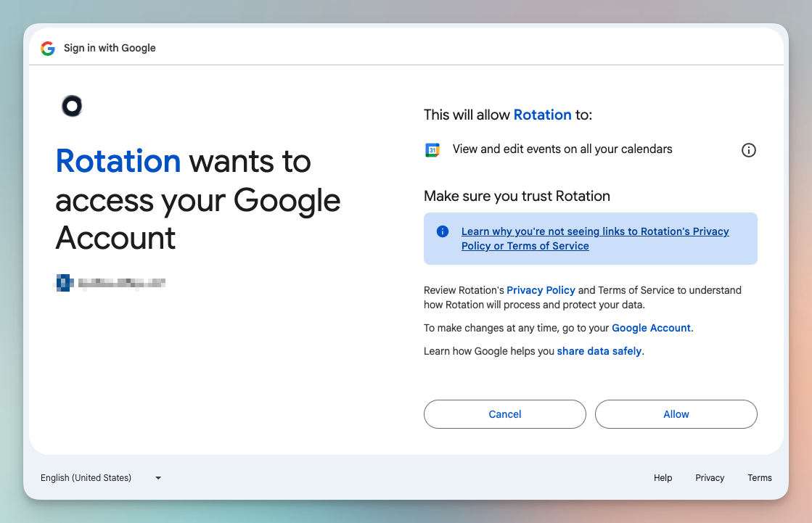The width and height of the screenshot is (812, 523).
Task: Open the share data safely link
Action: tap(599, 351)
